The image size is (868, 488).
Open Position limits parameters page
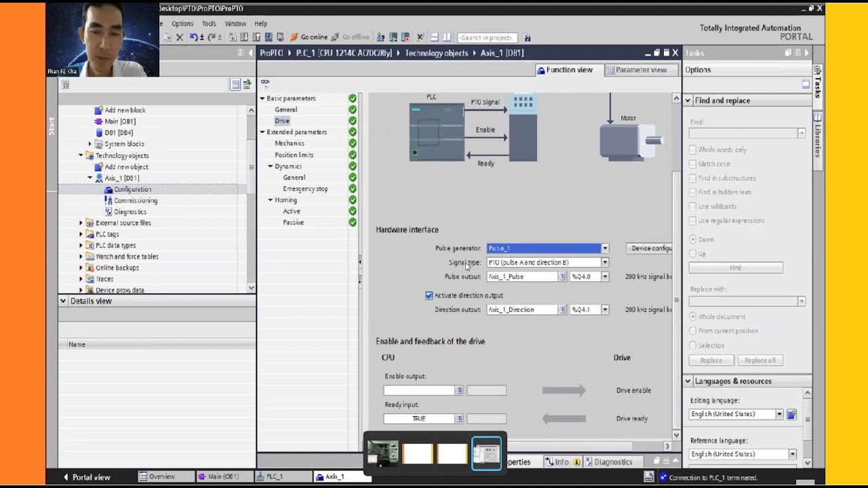(x=294, y=155)
